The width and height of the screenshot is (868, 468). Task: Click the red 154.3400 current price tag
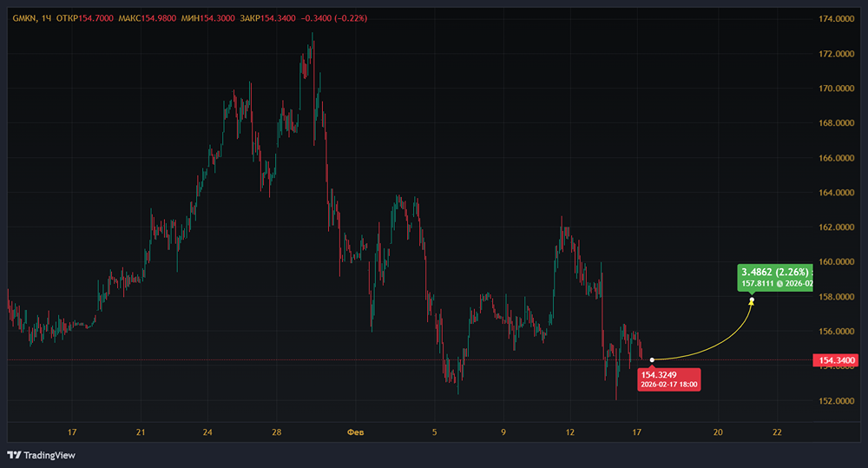pos(836,359)
